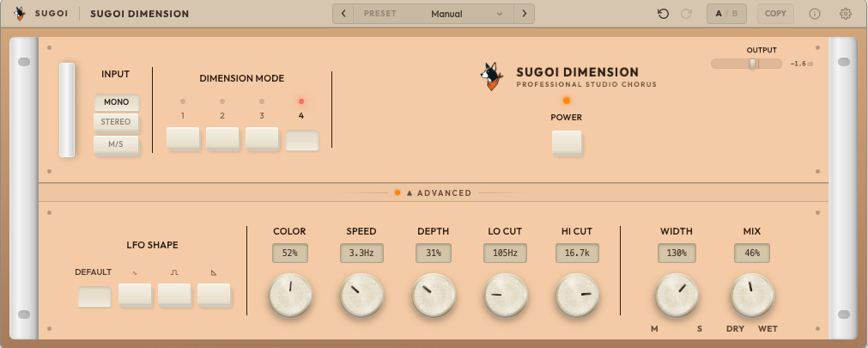Screen dimensions: 868x348
Task: Click the LO CUT value field 105Hz
Action: coord(505,253)
